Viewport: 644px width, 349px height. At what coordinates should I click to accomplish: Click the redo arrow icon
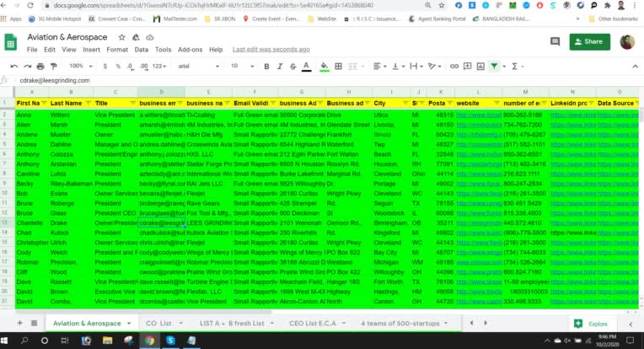tap(27, 66)
